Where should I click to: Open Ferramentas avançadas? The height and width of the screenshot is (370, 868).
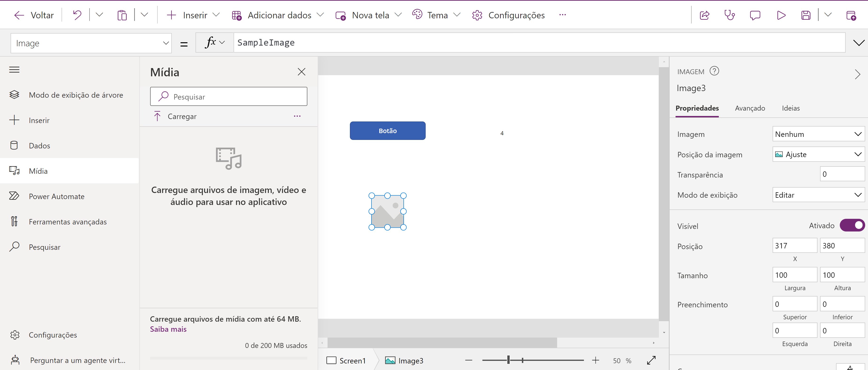69,222
